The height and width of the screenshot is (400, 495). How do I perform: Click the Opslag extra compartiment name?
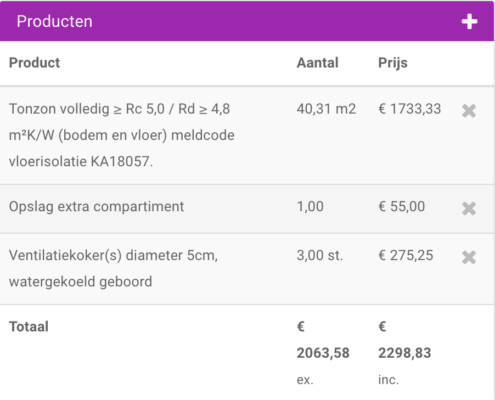pyautogui.click(x=96, y=207)
